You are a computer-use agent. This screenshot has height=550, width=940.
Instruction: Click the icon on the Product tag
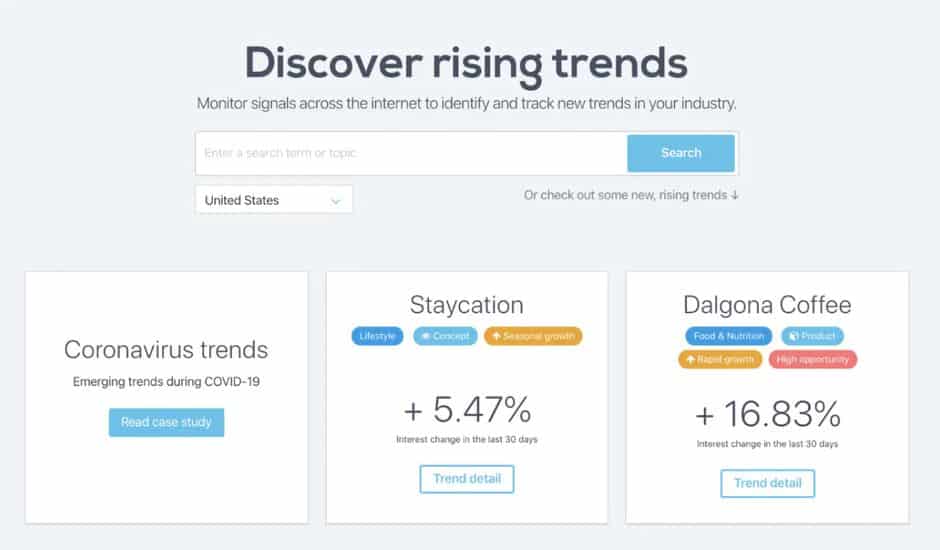click(793, 336)
